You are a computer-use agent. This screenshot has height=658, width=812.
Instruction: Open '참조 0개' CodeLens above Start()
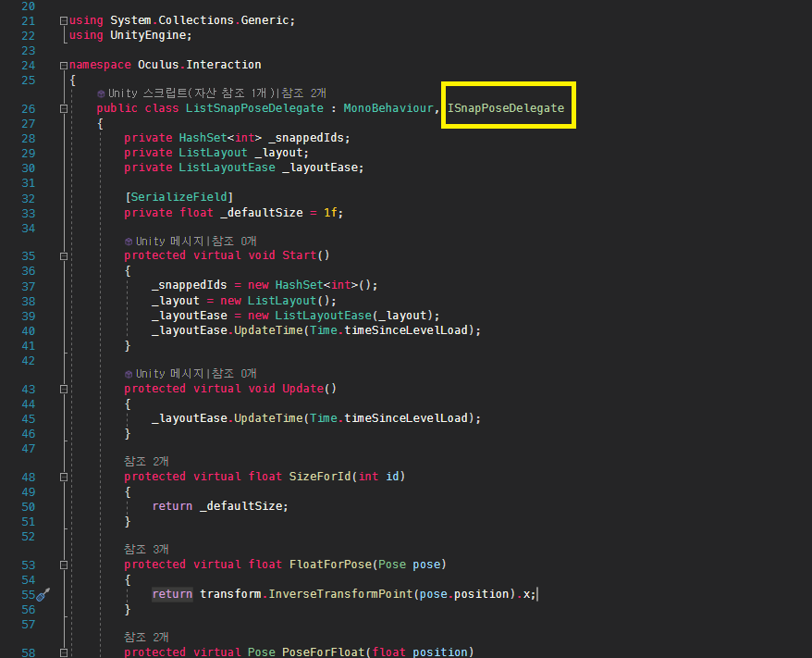(x=234, y=241)
